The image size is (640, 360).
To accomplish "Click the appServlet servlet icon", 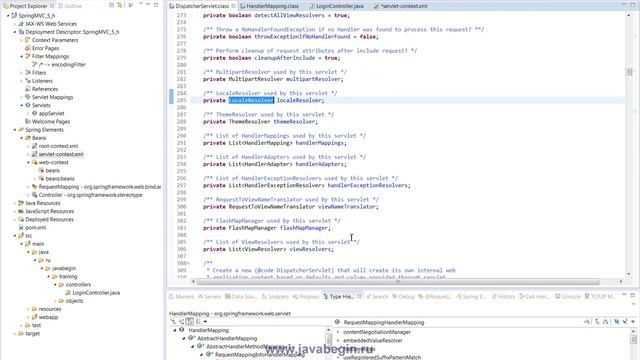I will coord(34,113).
